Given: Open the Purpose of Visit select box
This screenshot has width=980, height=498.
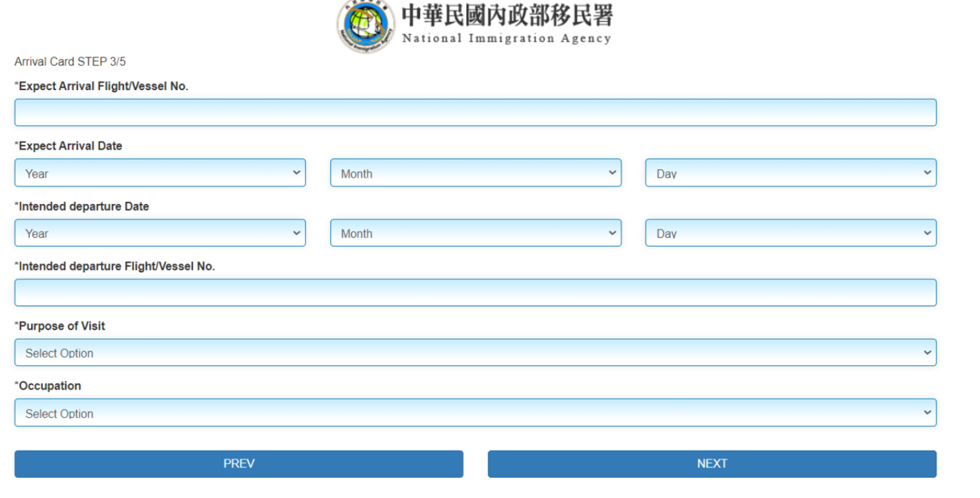Looking at the screenshot, I should tap(475, 353).
